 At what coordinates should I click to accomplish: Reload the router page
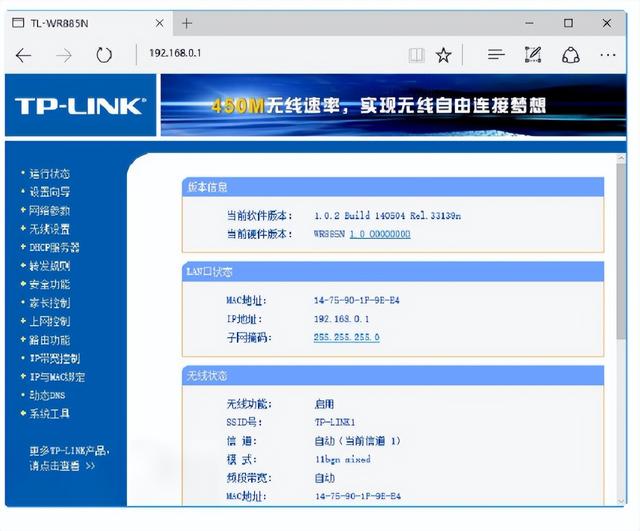point(104,55)
